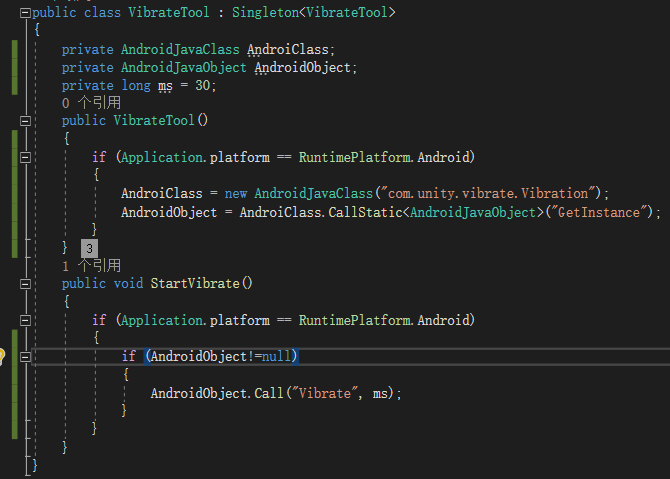Screen dimensions: 670x479
Task: Click the "GetInstance" string literal
Action: click(x=599, y=212)
